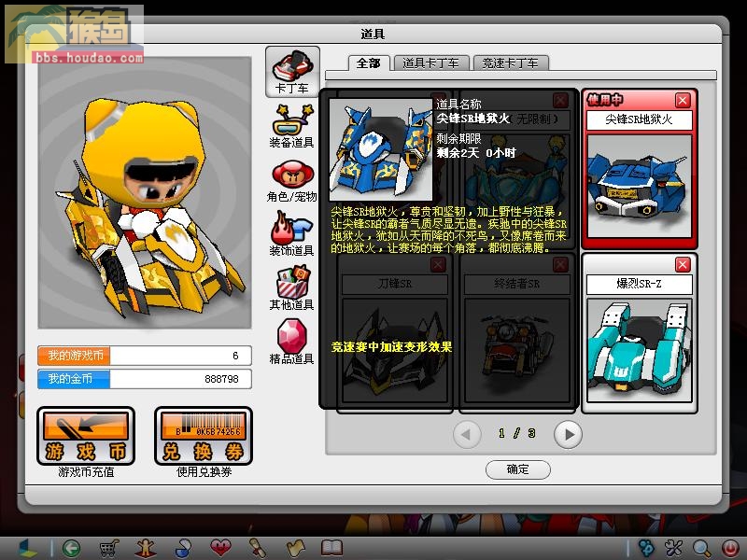Click the 游戏币 recharge button

pos(86,436)
